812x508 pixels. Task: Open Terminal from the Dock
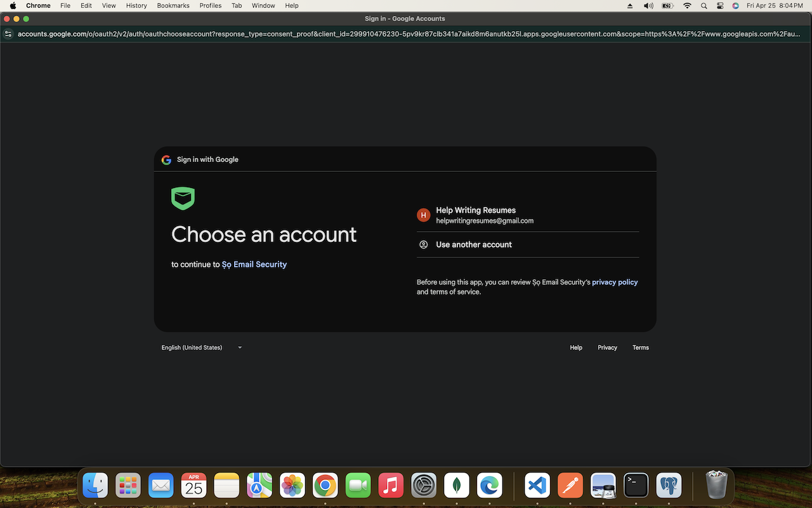[636, 486]
